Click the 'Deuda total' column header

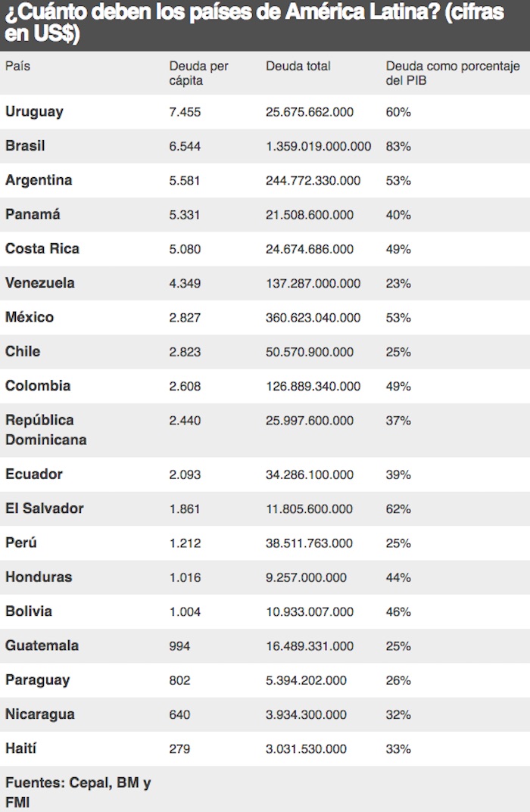coord(298,67)
